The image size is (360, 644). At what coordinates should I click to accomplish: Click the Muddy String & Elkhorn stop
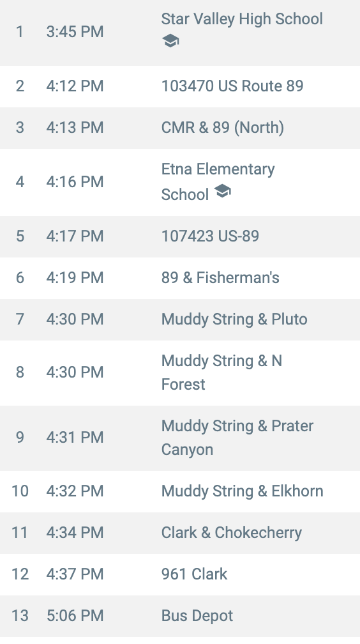point(242,491)
